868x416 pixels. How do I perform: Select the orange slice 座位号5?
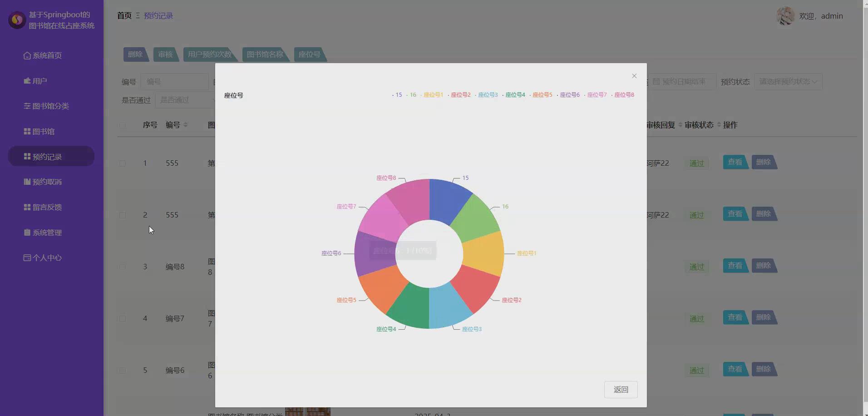[384, 286]
